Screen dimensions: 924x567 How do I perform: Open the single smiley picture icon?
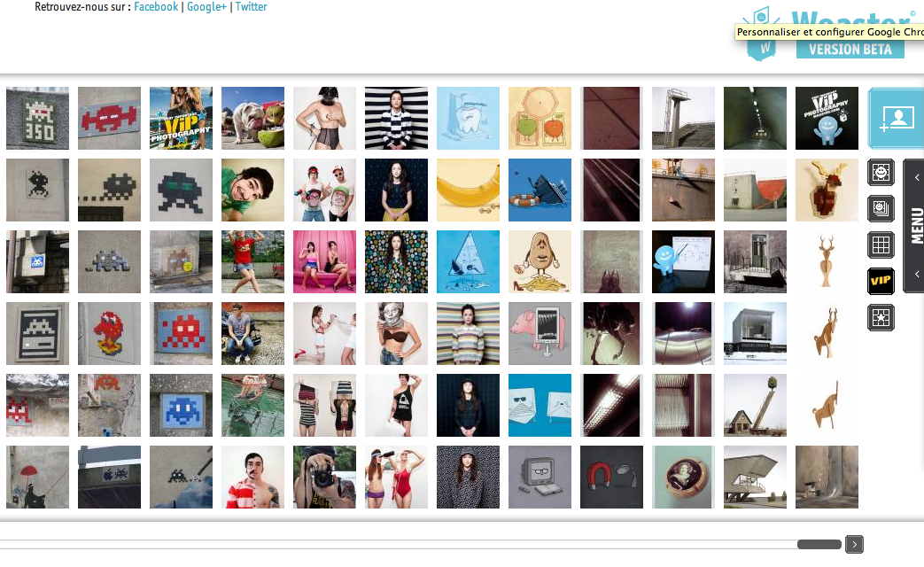tap(881, 173)
